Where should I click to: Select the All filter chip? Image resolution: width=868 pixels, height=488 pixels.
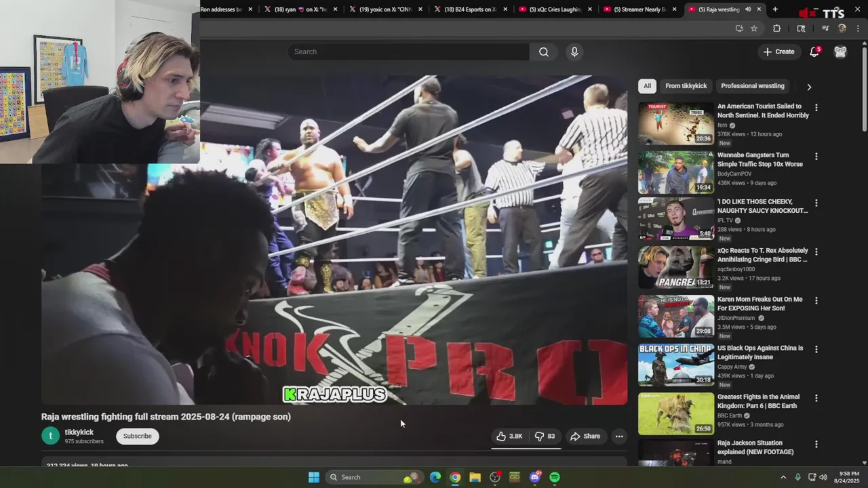coord(647,86)
